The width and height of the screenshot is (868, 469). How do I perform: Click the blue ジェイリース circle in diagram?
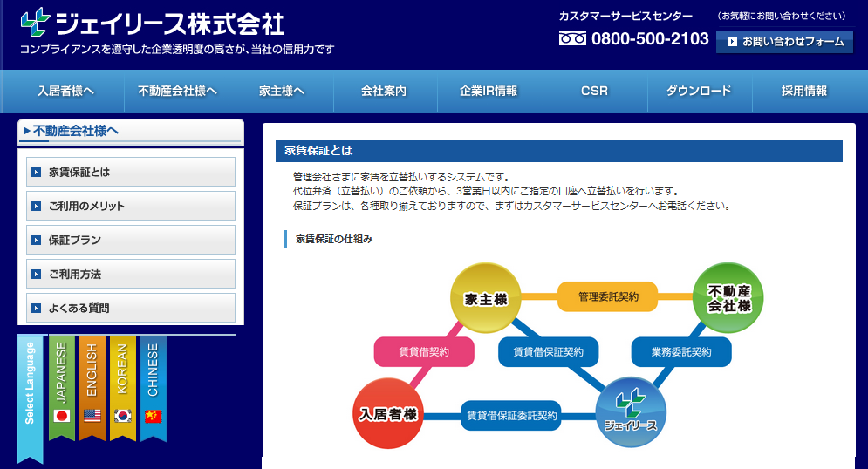[x=631, y=412]
